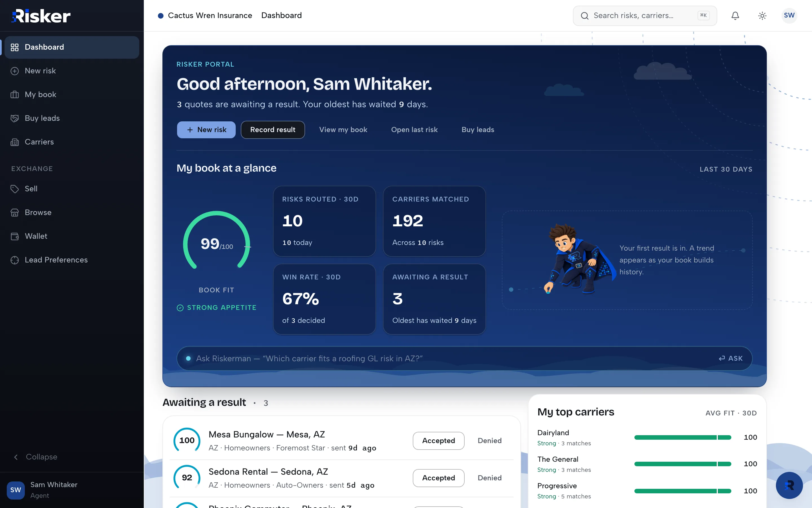Collapse the sidebar

coord(36,457)
